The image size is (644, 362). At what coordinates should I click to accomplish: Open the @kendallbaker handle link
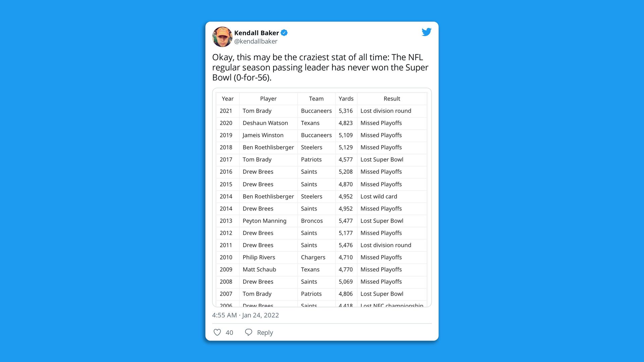pyautogui.click(x=256, y=41)
